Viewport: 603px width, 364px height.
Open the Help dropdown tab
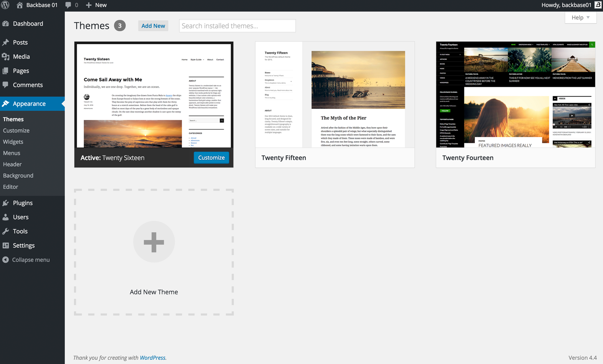coord(580,18)
